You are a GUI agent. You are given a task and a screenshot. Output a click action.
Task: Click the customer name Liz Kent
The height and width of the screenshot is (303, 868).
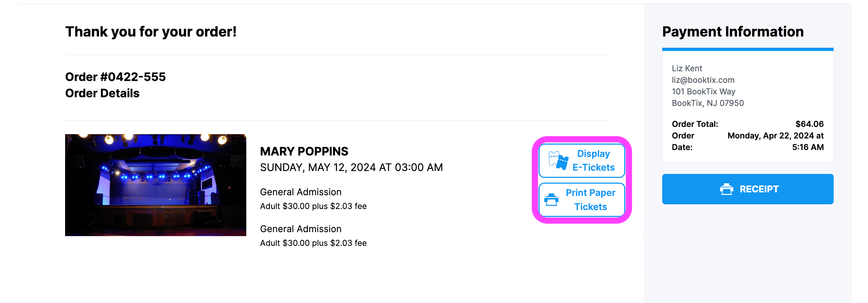pyautogui.click(x=687, y=68)
